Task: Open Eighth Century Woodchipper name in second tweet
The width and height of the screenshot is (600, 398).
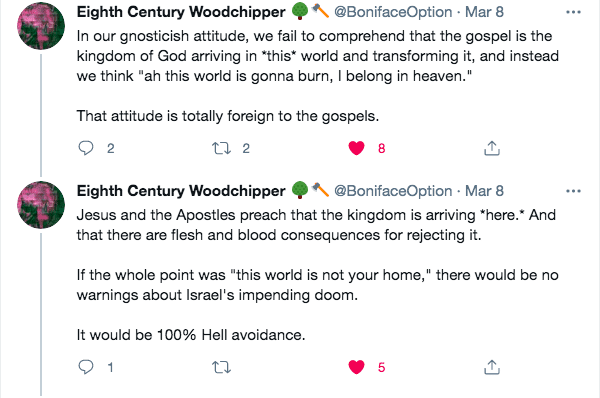Action: click(x=181, y=191)
